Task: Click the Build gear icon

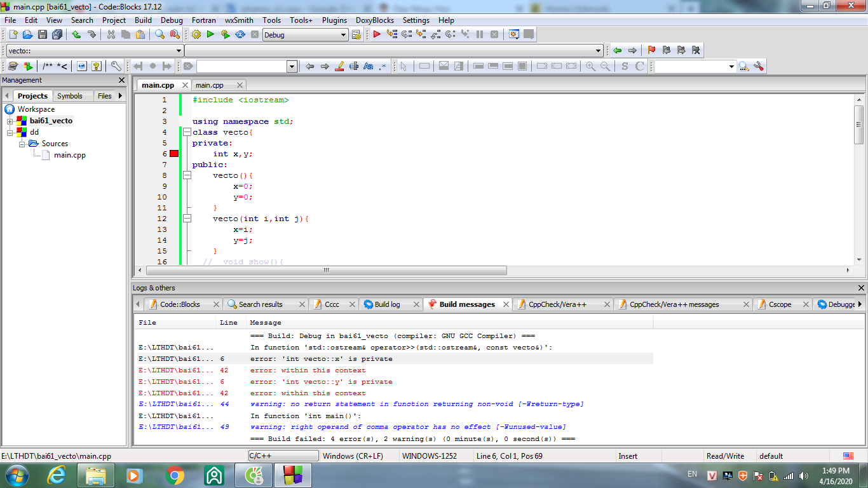Action: [x=196, y=35]
